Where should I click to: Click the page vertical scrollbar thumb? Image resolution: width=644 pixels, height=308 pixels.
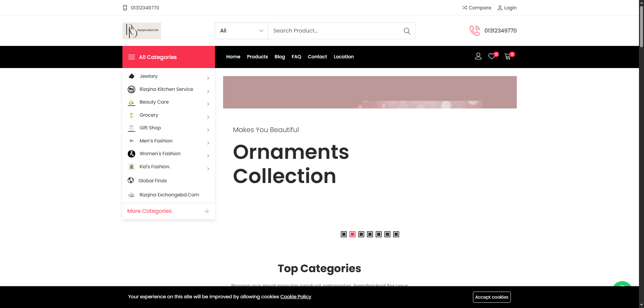tap(641, 27)
